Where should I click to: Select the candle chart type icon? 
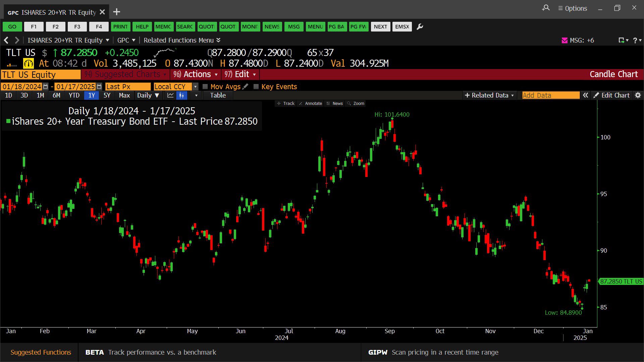181,96
